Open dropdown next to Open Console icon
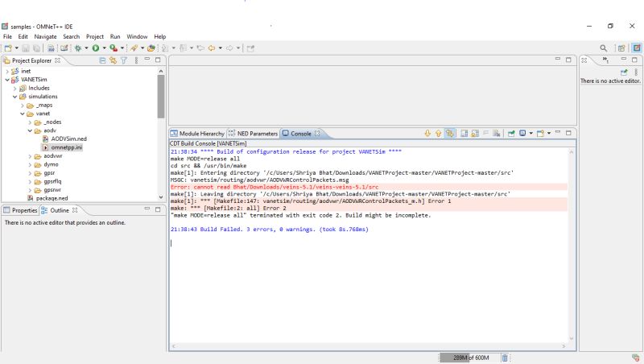The height and width of the screenshot is (364, 644). click(x=549, y=133)
